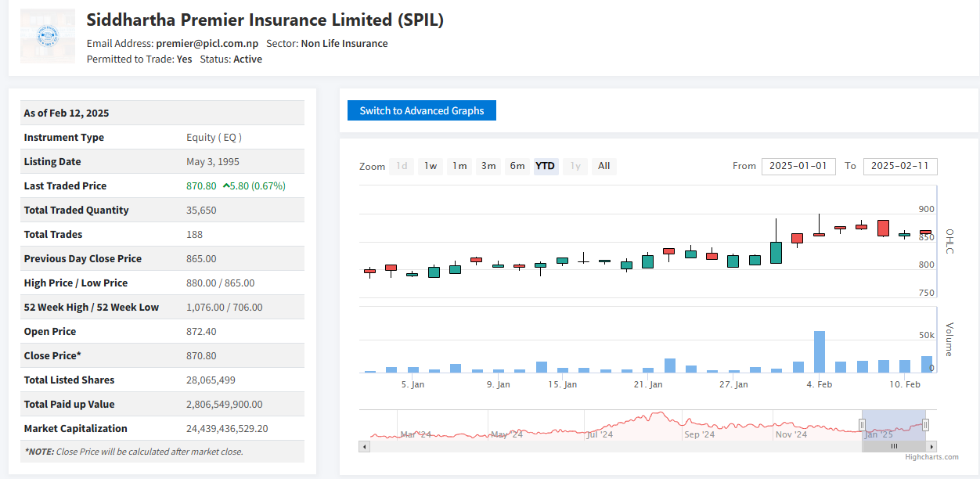The height and width of the screenshot is (479, 980).
Task: Click the 52 Week High / 52 Week Low label
Action: pos(92,308)
